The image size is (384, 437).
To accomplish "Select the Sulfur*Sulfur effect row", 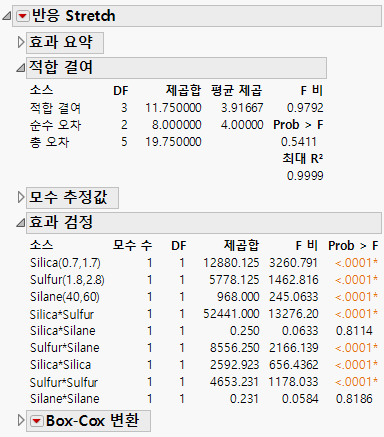I will [x=204, y=382].
